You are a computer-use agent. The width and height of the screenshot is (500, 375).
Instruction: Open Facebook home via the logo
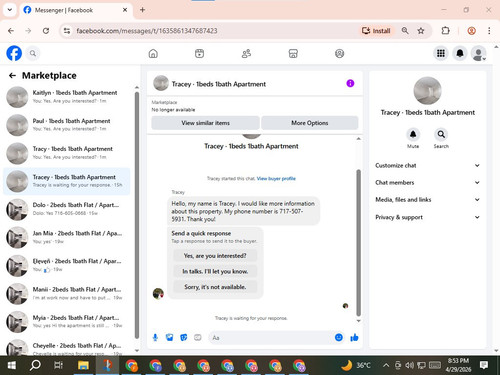click(14, 53)
